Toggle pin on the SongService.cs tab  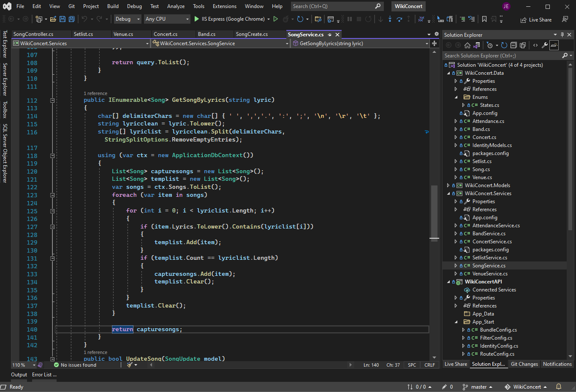pyautogui.click(x=329, y=35)
